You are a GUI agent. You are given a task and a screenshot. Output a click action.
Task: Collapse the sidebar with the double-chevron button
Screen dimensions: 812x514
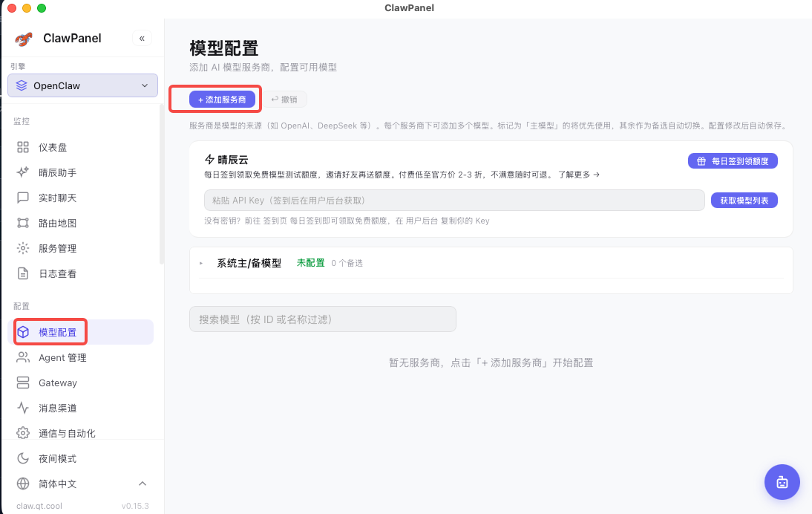142,39
